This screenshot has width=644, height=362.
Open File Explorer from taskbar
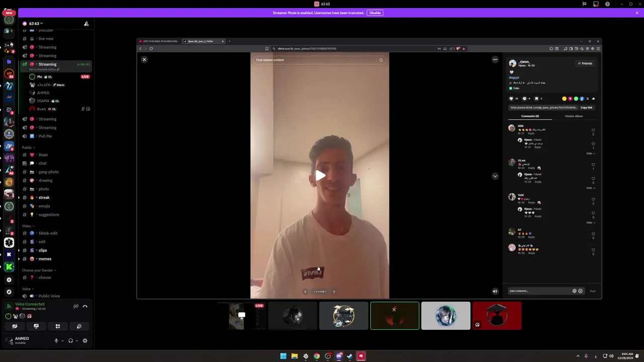pos(294,356)
